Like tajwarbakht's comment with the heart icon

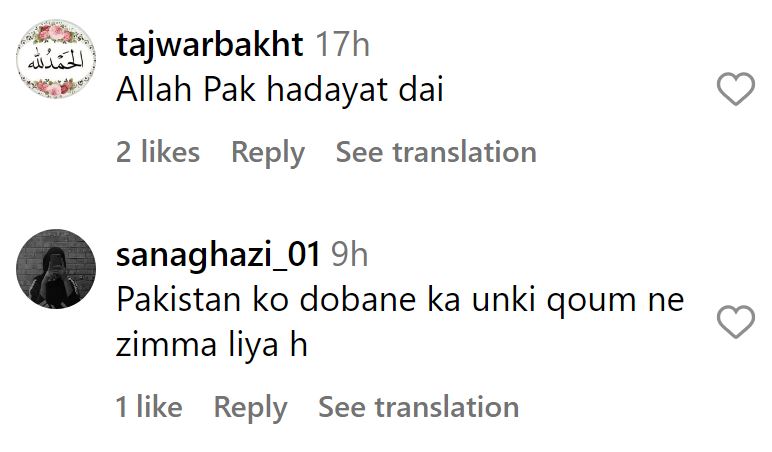tap(736, 89)
